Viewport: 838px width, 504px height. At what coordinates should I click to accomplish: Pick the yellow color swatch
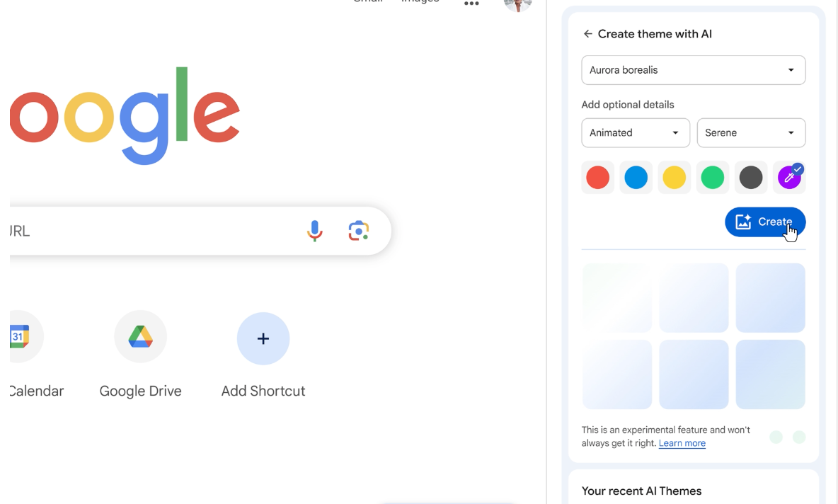coord(675,177)
